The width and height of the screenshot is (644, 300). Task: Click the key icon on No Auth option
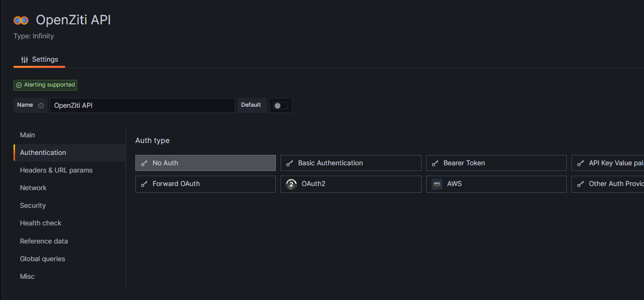click(x=144, y=163)
